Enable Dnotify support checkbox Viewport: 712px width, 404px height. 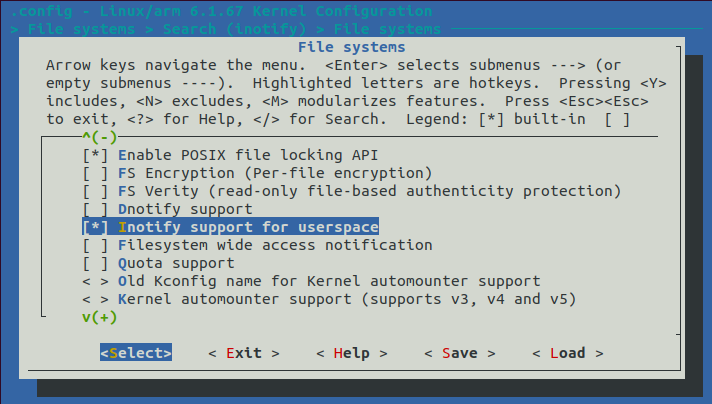95,210
